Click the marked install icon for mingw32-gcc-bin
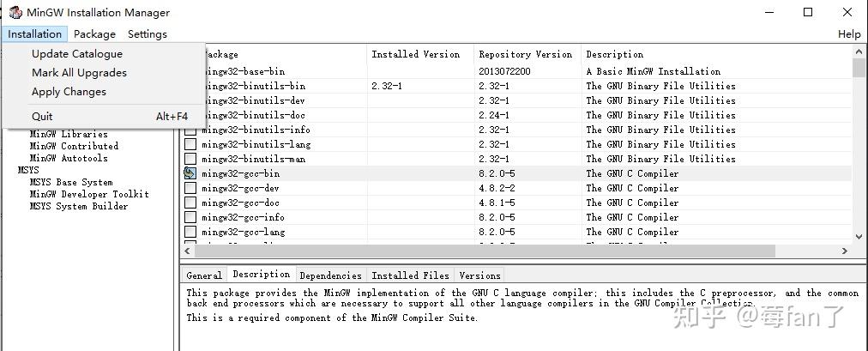This screenshot has width=868, height=351. tap(190, 173)
